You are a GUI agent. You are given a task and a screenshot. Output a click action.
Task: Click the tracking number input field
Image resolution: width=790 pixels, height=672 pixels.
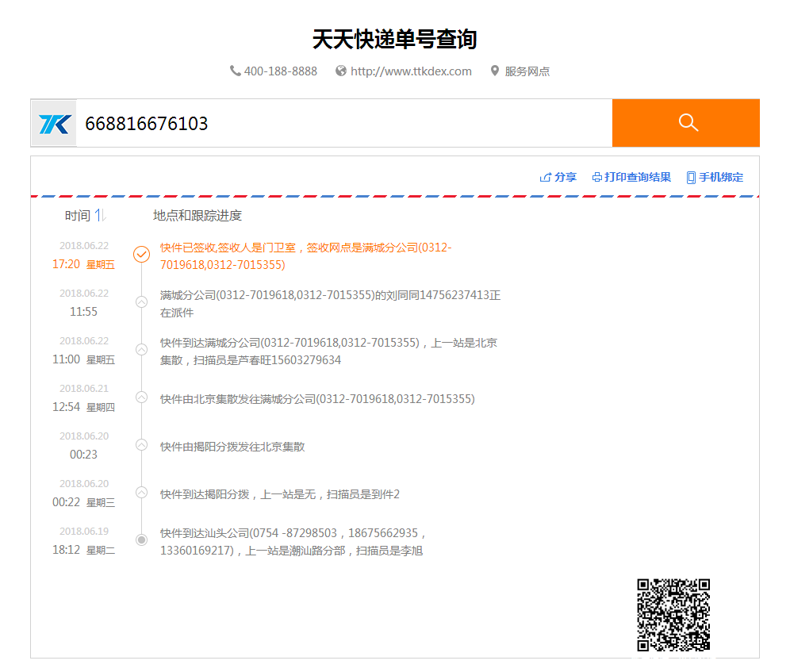pyautogui.click(x=344, y=124)
